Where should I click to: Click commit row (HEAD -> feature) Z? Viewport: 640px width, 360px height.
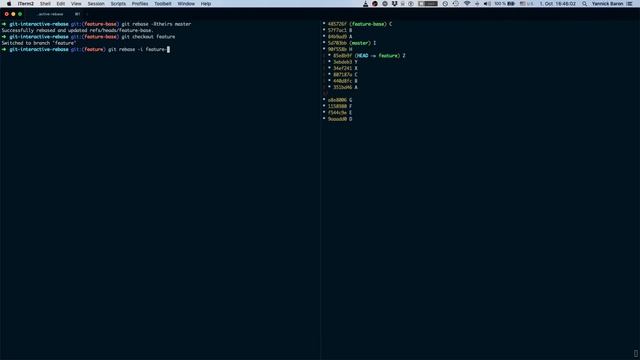(367, 56)
